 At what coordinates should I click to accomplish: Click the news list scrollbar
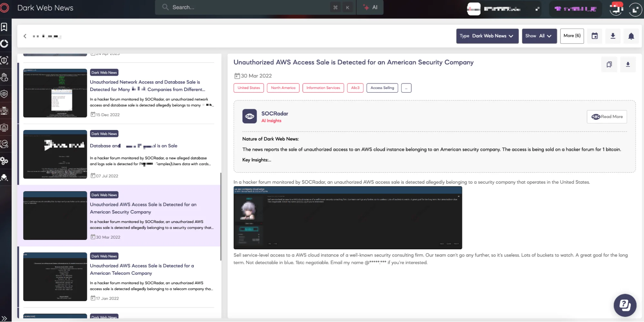click(221, 216)
